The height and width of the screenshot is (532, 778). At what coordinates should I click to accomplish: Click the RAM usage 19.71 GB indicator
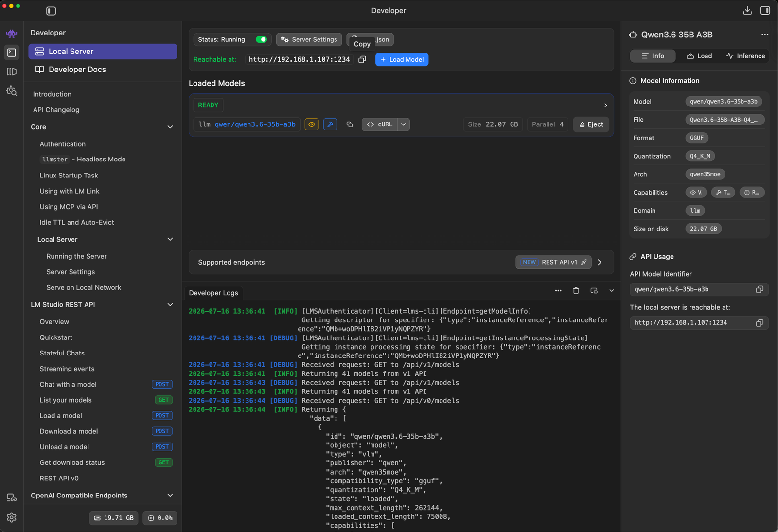[x=114, y=518]
